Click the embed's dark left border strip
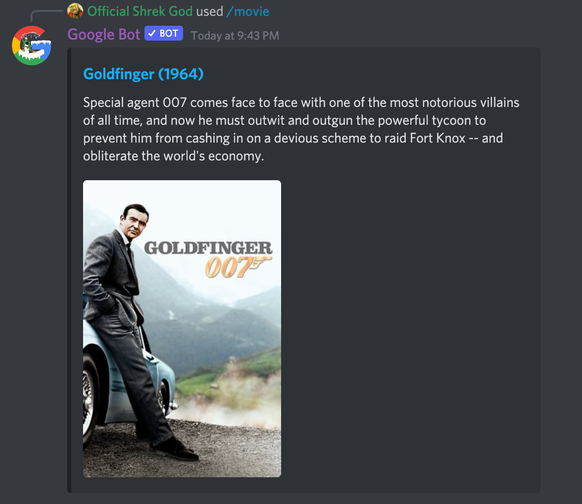The image size is (582, 504). tap(69, 270)
